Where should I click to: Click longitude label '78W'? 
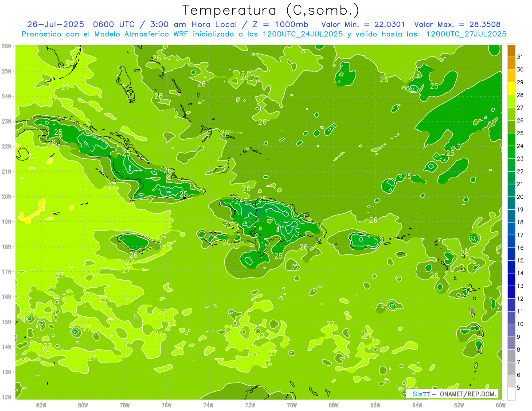coord(125,405)
